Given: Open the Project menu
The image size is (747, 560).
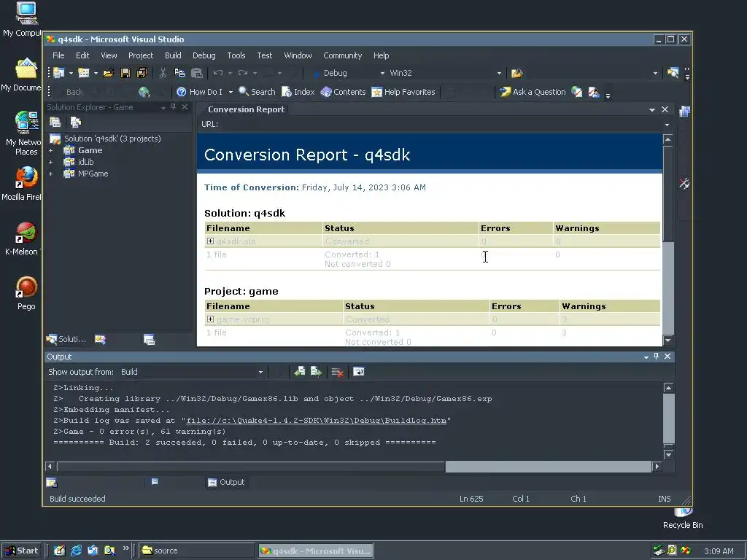Looking at the screenshot, I should pos(141,55).
